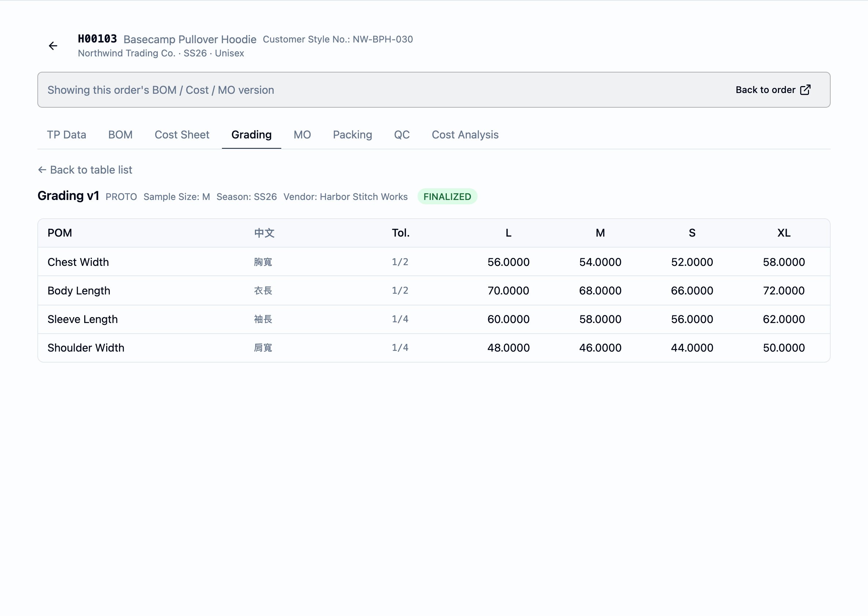
Task: Click the Basecamp Pullover Hoodie title
Action: [x=190, y=39]
